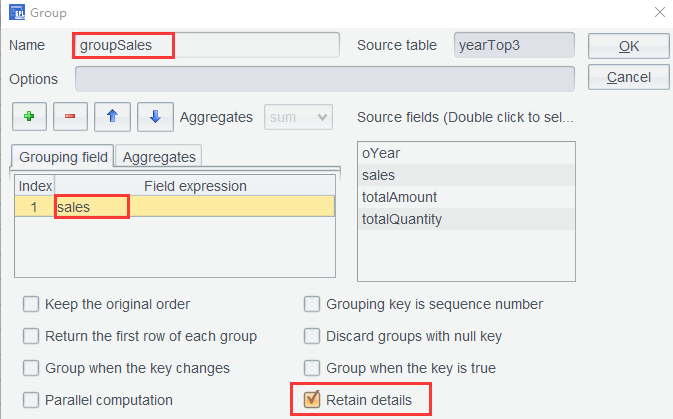
Task: Open the Aggregates sum dropdown
Action: [x=298, y=117]
